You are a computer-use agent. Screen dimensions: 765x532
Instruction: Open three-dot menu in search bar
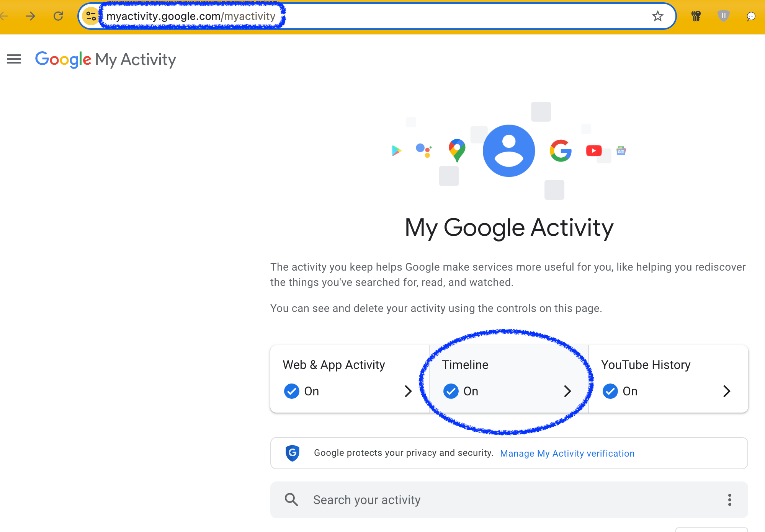729,500
